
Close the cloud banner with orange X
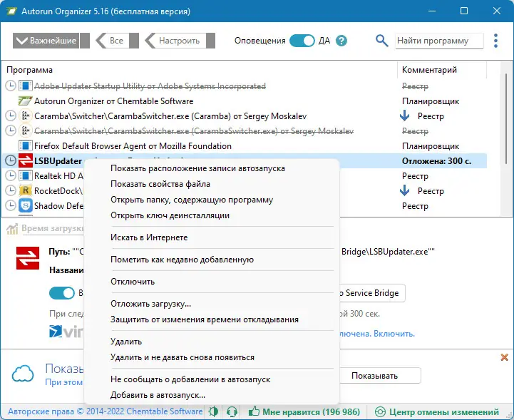(x=505, y=357)
